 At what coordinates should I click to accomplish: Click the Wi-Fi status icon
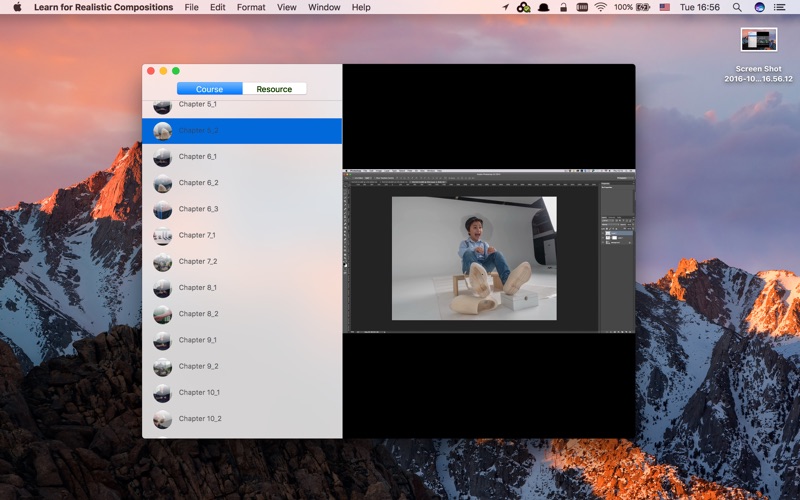tap(601, 7)
